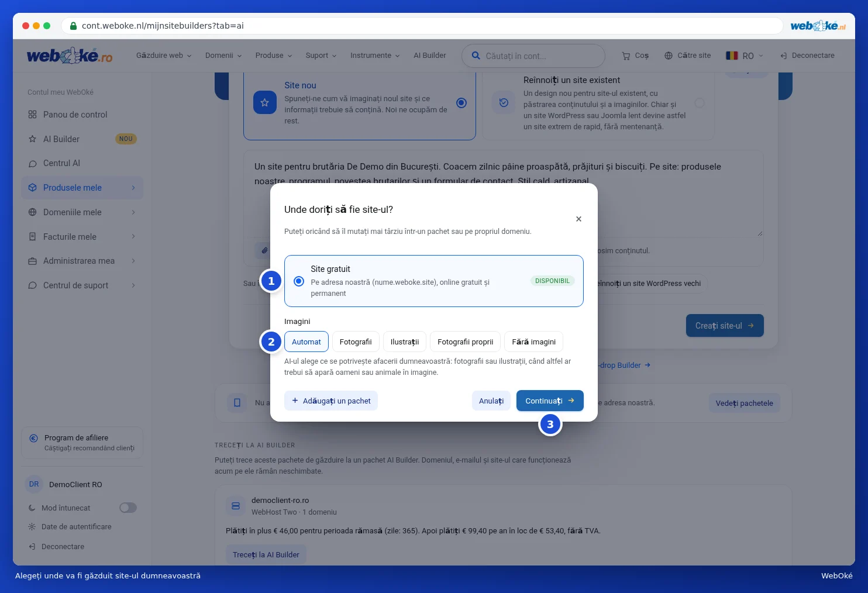Open Panou de control in sidebar
The width and height of the screenshot is (868, 593).
tap(82, 115)
